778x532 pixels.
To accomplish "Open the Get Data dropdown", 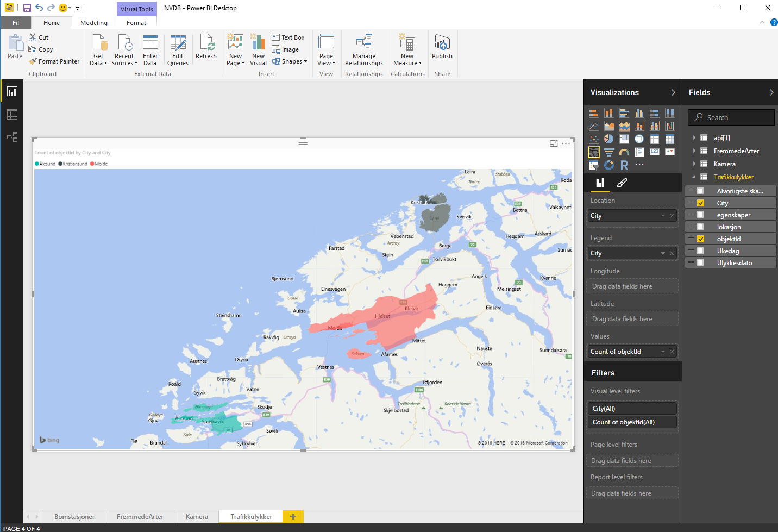I will point(98,49).
